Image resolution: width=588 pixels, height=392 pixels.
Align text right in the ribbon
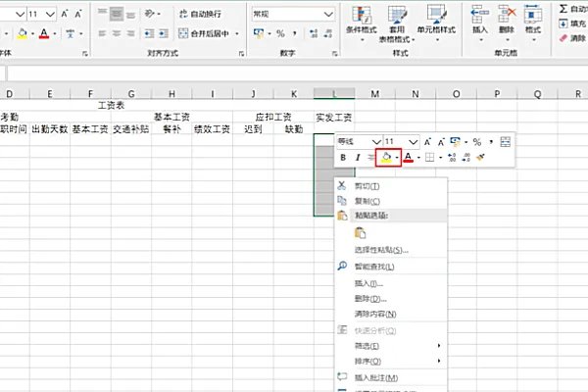[x=130, y=33]
